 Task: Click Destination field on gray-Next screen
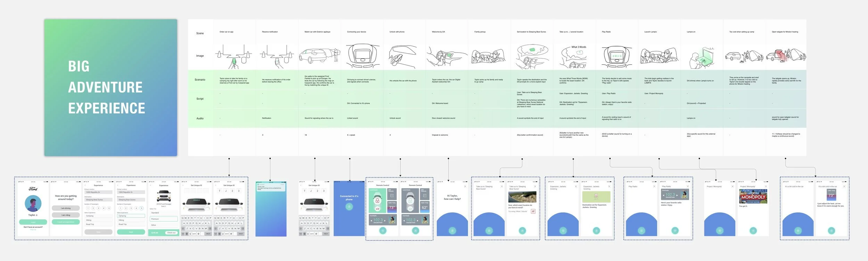tap(98, 200)
